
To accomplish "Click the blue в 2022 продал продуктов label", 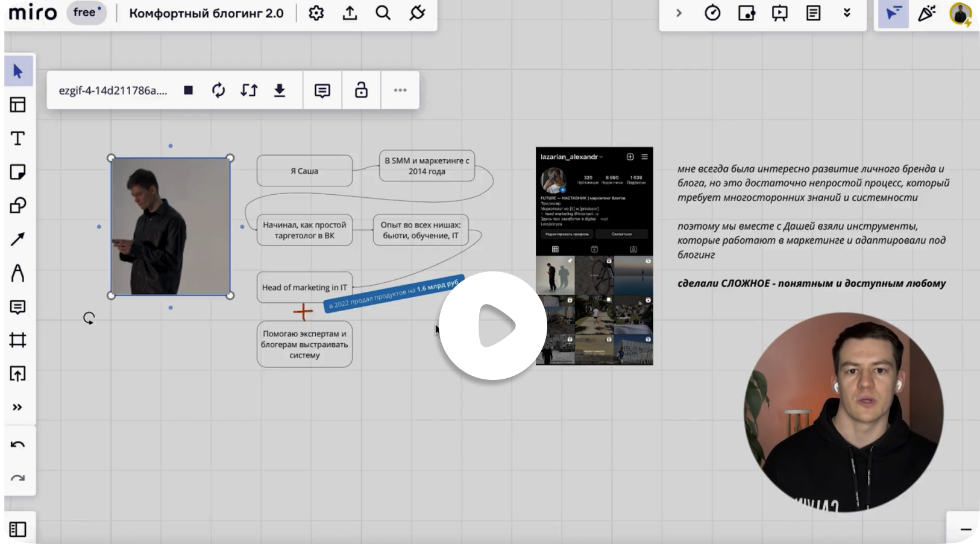I will 394,294.
